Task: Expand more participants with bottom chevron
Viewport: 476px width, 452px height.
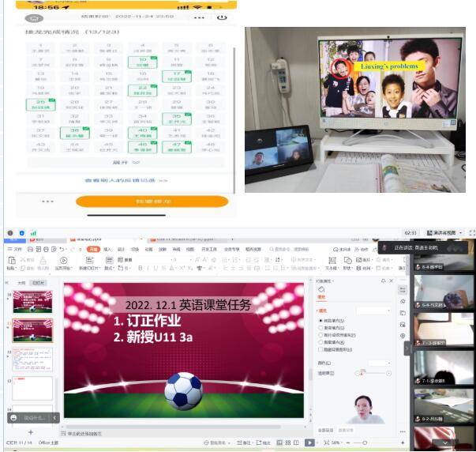Action: [x=444, y=443]
